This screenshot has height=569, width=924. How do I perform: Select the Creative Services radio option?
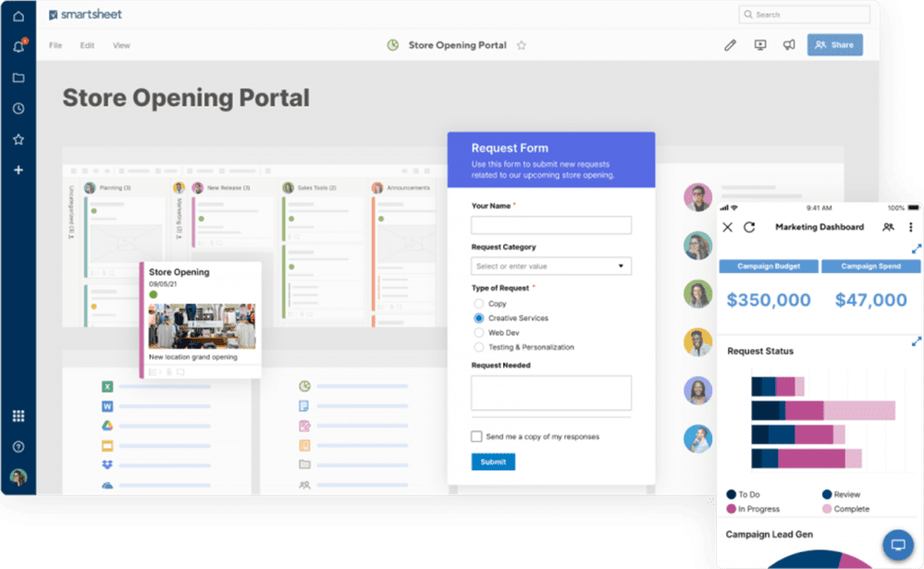click(478, 318)
